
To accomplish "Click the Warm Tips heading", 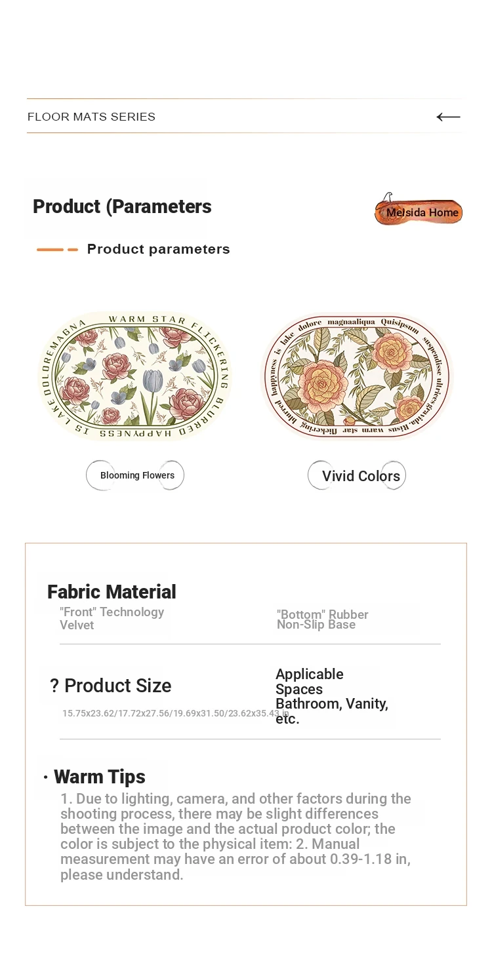I will [100, 777].
